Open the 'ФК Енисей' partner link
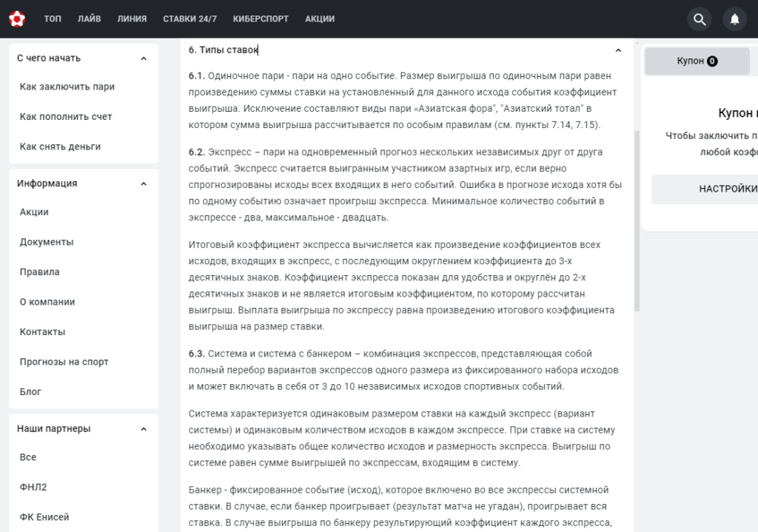Screen dimensions: 758x532 44,517
